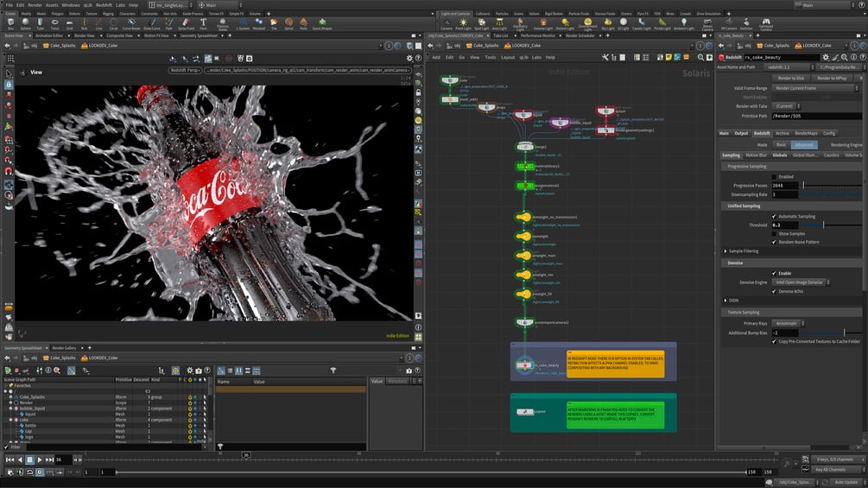Add a Point Light from shelf
Image resolution: width=868 pixels, height=488 pixels.
pyautogui.click(x=463, y=23)
